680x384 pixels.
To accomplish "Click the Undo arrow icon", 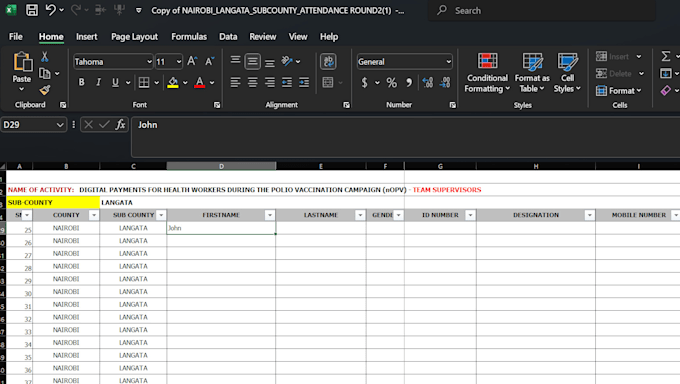I will [x=51, y=10].
